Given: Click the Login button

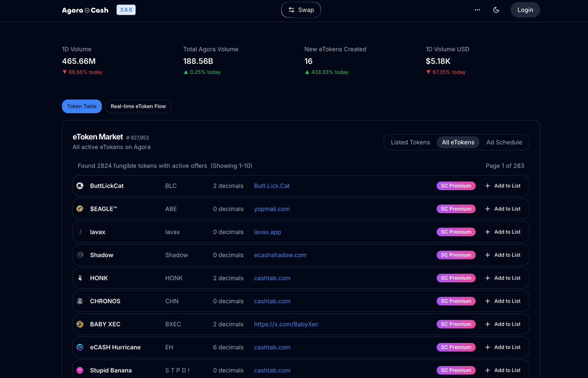Looking at the screenshot, I should tap(525, 10).
